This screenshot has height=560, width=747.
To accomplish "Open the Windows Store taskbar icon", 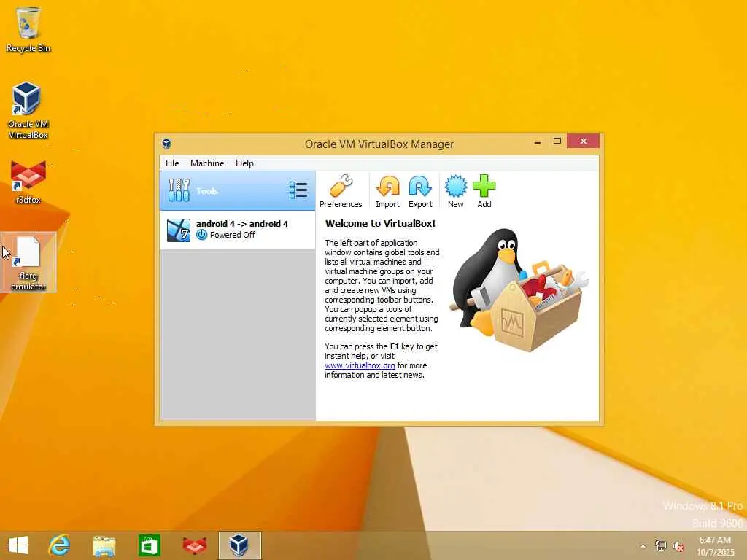I will (x=149, y=545).
